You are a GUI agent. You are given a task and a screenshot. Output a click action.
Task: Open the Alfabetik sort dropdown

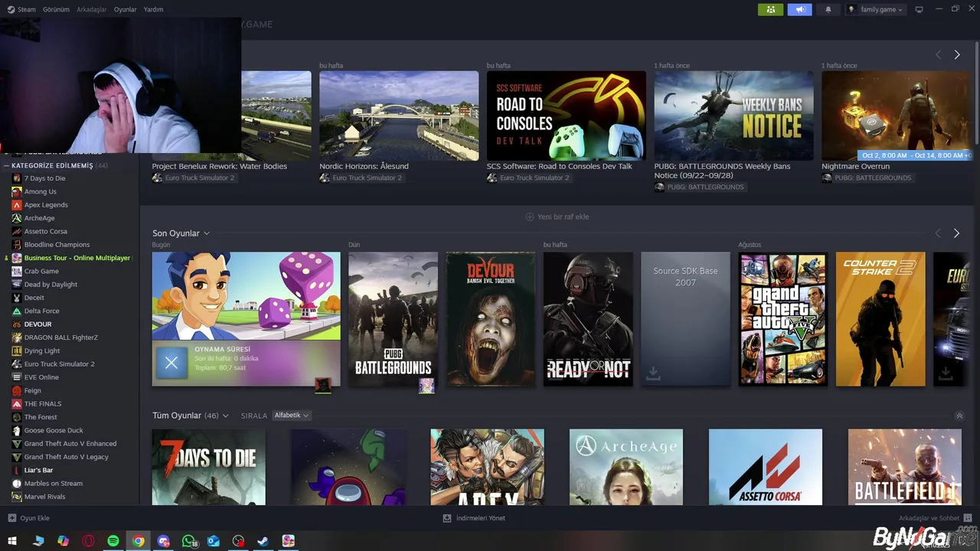point(292,416)
